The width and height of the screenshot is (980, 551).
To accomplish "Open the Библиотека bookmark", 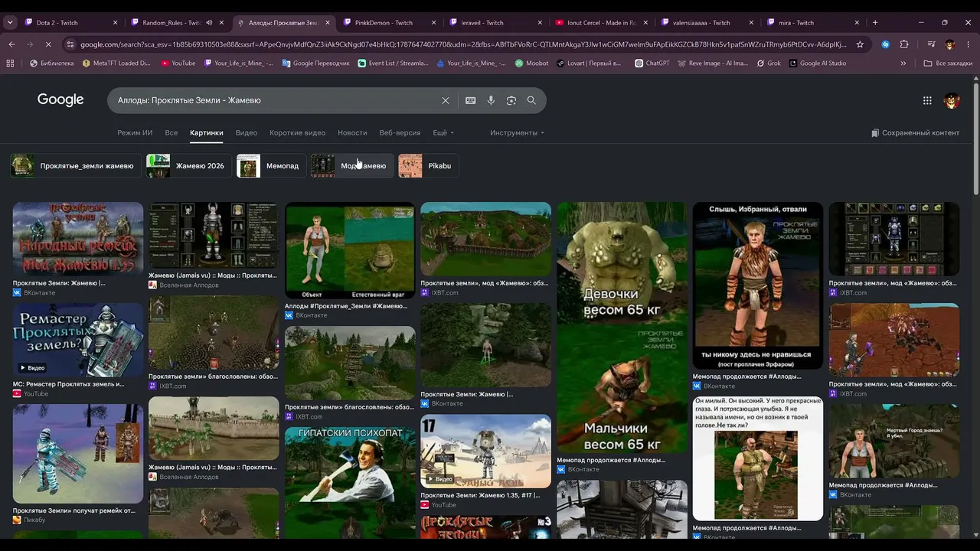I will 51,63.
